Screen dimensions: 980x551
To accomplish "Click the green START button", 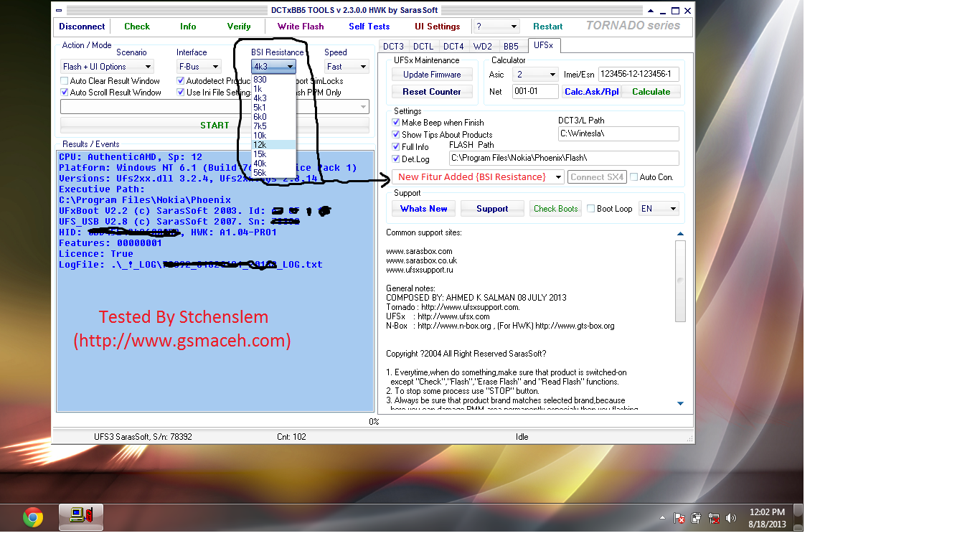I will tap(215, 126).
